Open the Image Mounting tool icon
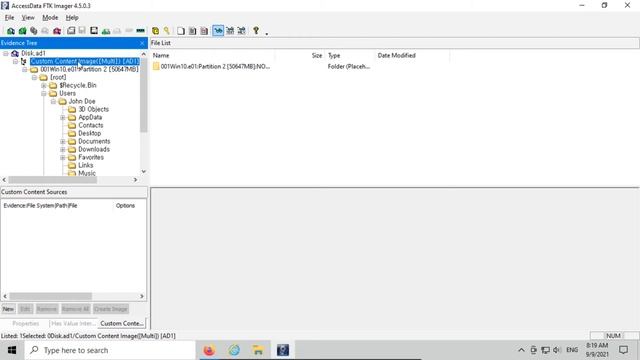Image resolution: width=640 pixels, height=360 pixels. [x=33, y=31]
